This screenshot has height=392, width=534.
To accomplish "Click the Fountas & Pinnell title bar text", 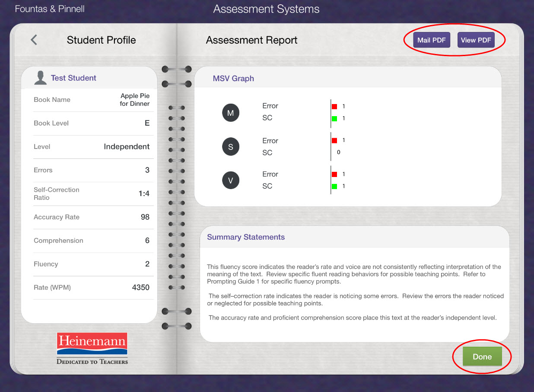I will point(49,8).
